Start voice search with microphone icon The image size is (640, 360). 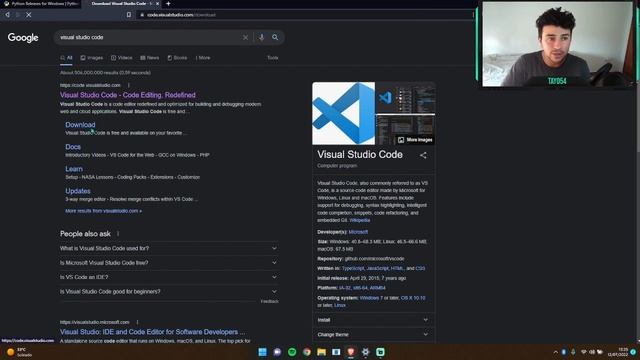(262, 38)
